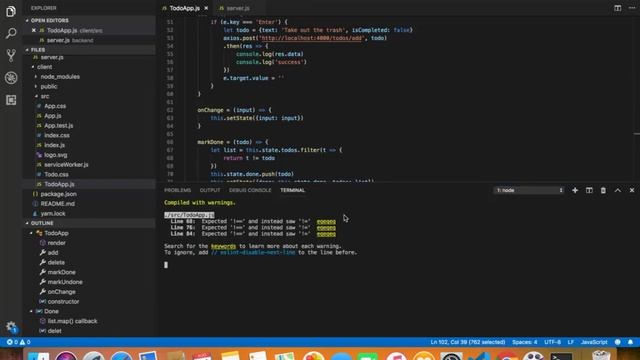The width and height of the screenshot is (640, 360).
Task: Click ./src/TodoApp.js path in terminal
Action: pos(189,215)
